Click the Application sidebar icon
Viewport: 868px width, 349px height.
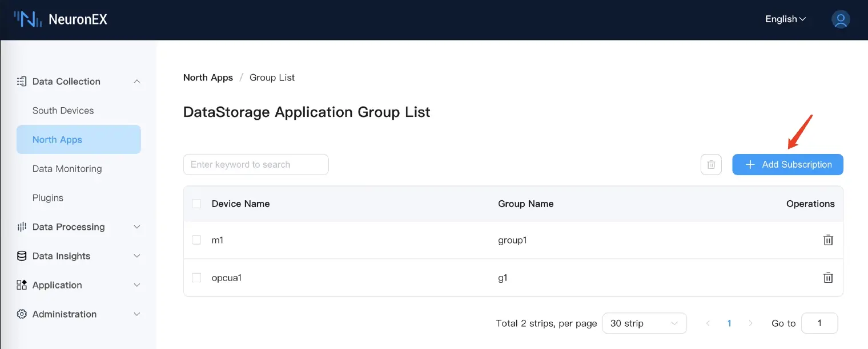(x=22, y=285)
